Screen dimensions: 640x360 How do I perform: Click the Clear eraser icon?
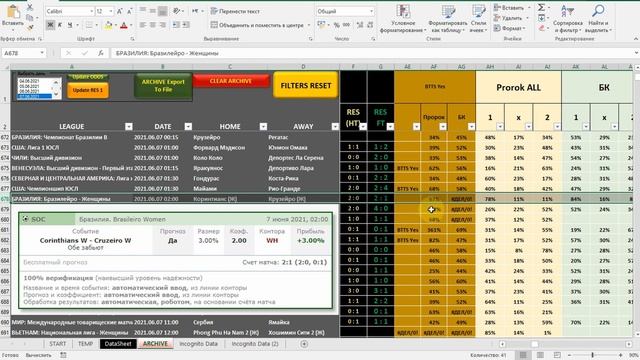[x=541, y=28]
